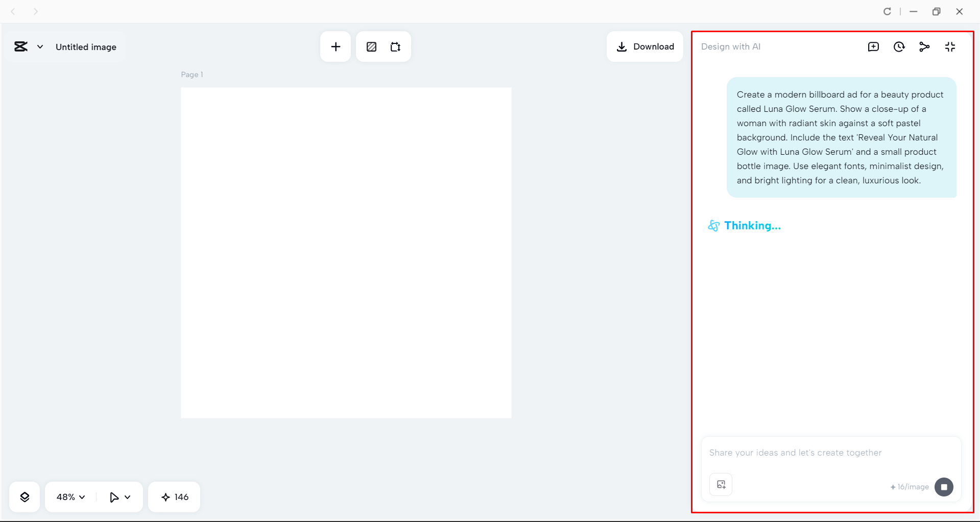This screenshot has height=522, width=980.
Task: Attach an image in the chat input
Action: [x=720, y=484]
